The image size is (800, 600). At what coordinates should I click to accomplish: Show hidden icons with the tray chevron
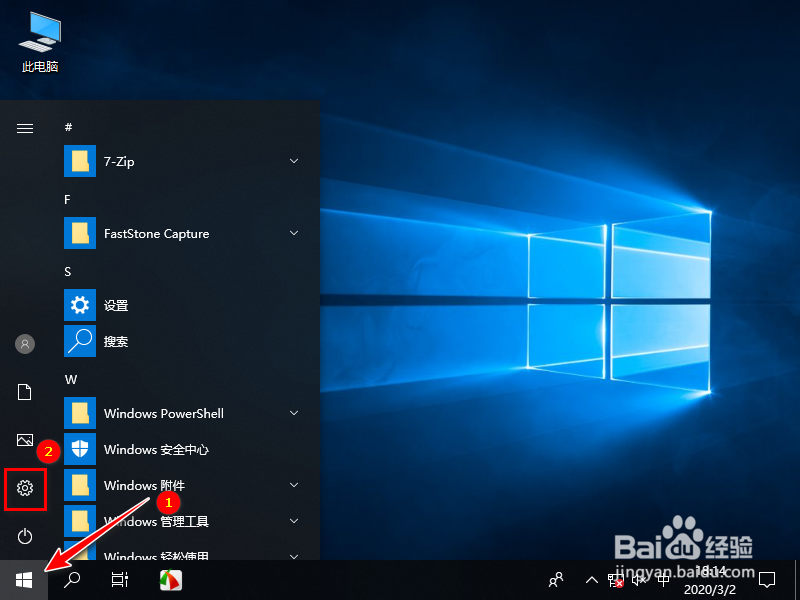pos(592,580)
